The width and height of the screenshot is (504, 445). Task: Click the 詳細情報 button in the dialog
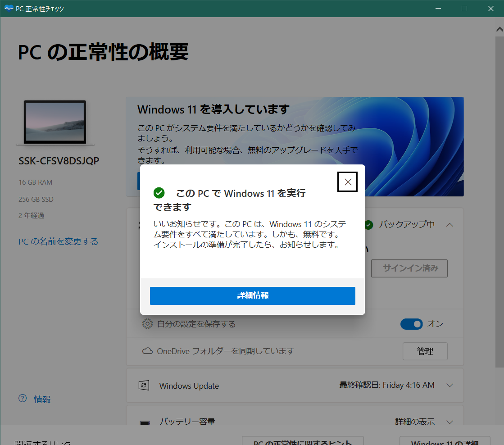coord(252,295)
